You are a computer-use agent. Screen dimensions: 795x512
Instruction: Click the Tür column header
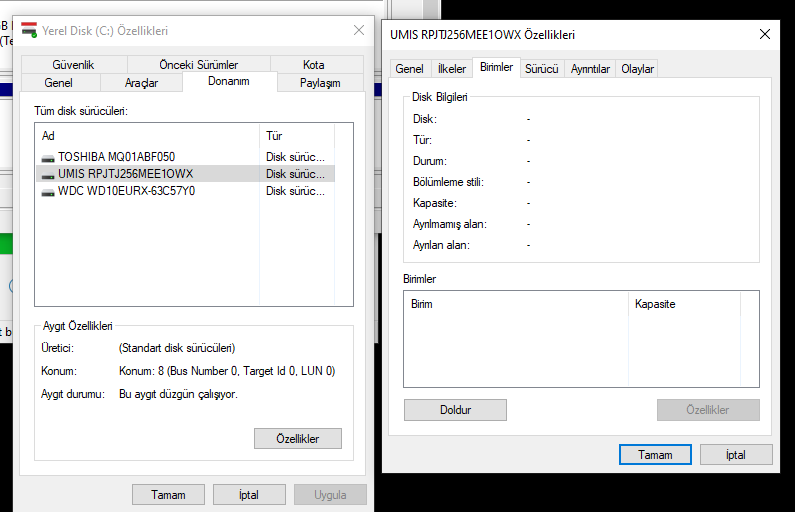coord(297,136)
